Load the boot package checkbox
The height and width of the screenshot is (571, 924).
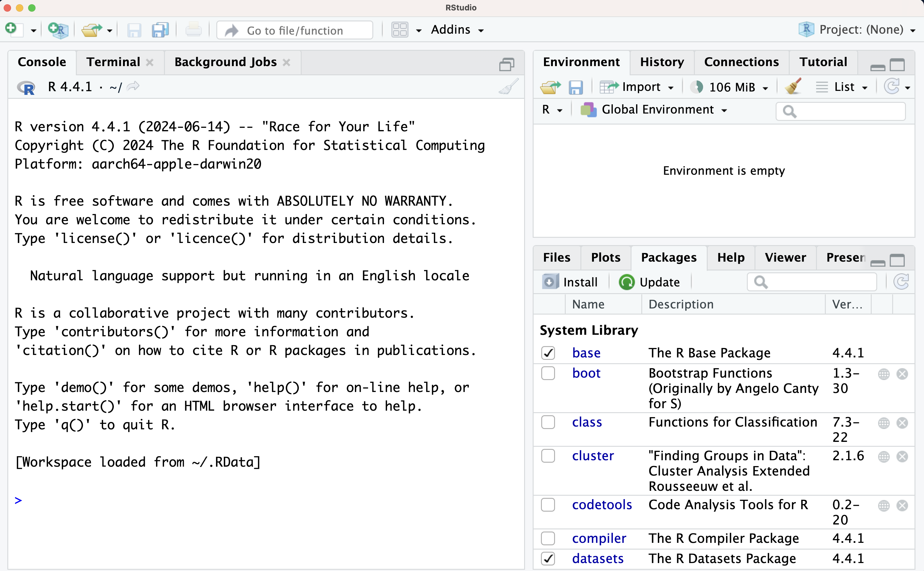coord(548,373)
